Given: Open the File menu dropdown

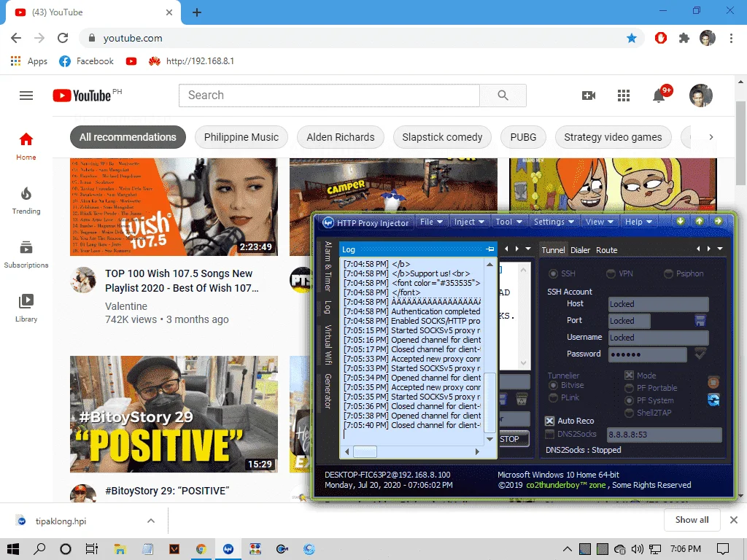Looking at the screenshot, I should [x=431, y=222].
